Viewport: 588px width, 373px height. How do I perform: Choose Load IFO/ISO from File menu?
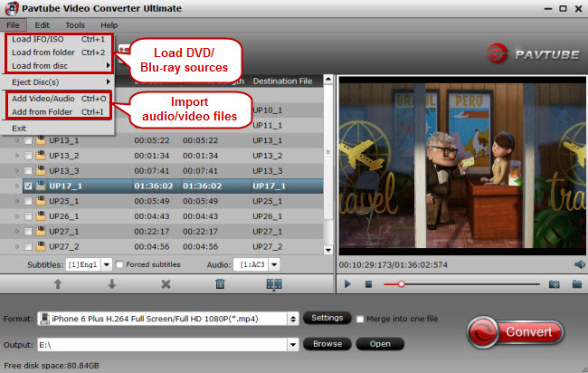pyautogui.click(x=59, y=39)
